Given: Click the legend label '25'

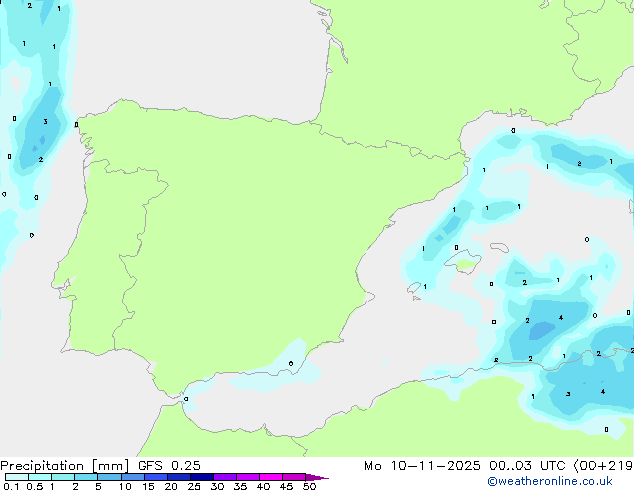Looking at the screenshot, I should pos(194,486).
